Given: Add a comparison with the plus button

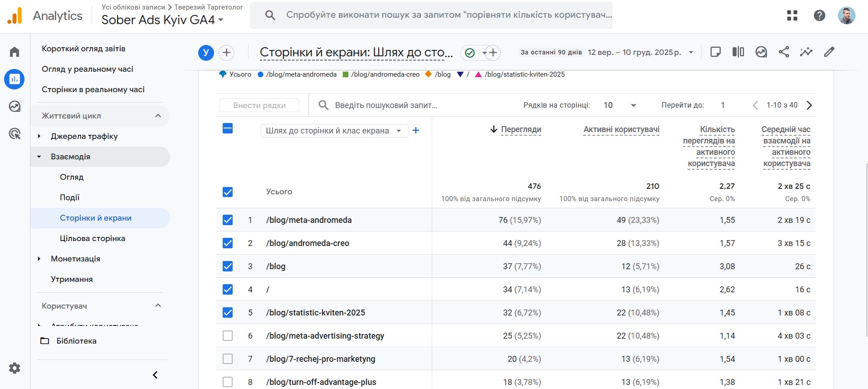Looking at the screenshot, I should coord(227,53).
